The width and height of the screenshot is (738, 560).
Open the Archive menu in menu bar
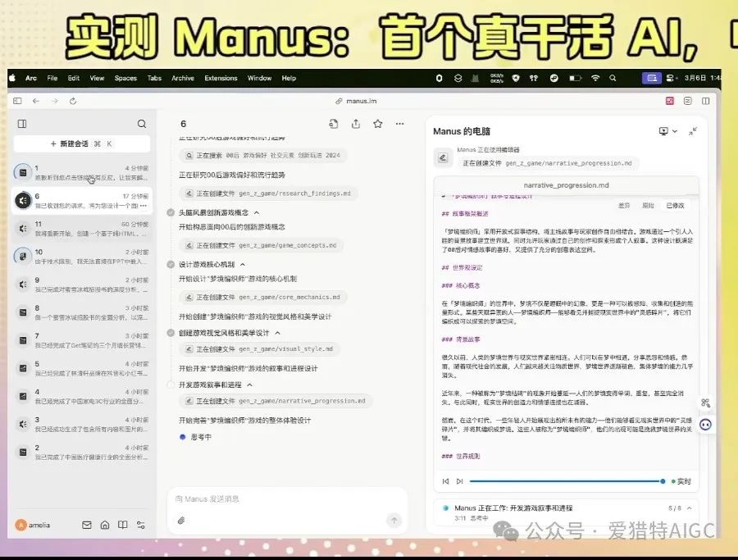(183, 78)
